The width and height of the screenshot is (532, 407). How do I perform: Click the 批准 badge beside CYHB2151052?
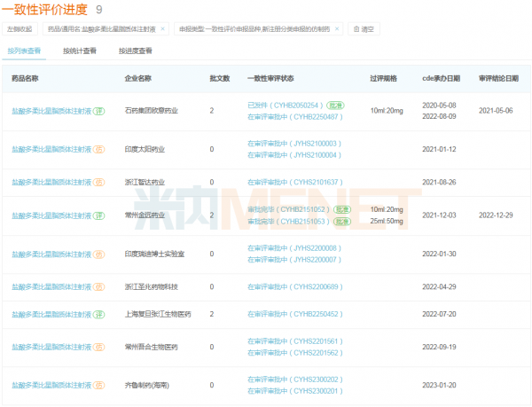tap(342, 209)
